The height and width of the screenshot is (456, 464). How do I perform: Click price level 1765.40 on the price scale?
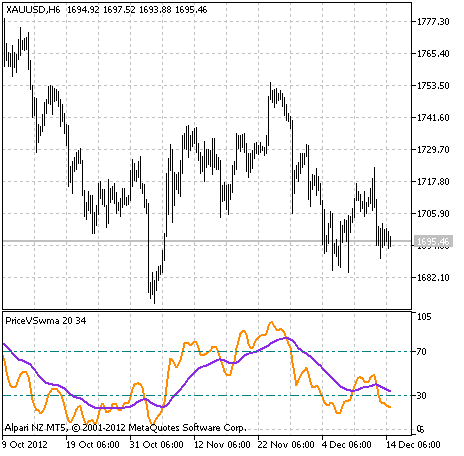coord(433,54)
